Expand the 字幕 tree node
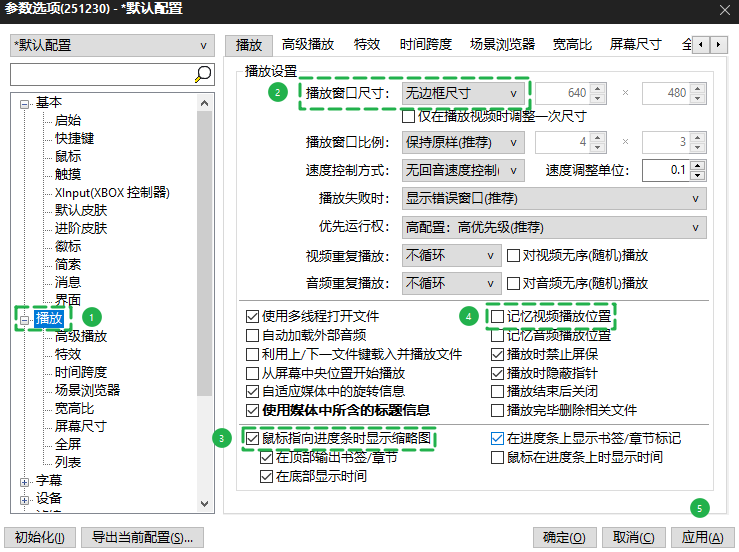The image size is (739, 552). 24,480
